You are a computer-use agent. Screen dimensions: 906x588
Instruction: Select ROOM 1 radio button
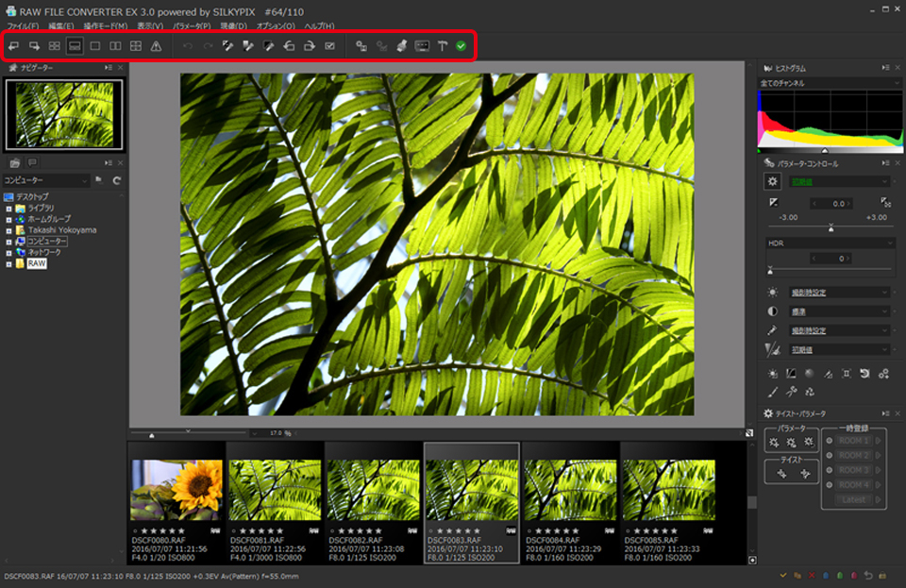(x=830, y=441)
